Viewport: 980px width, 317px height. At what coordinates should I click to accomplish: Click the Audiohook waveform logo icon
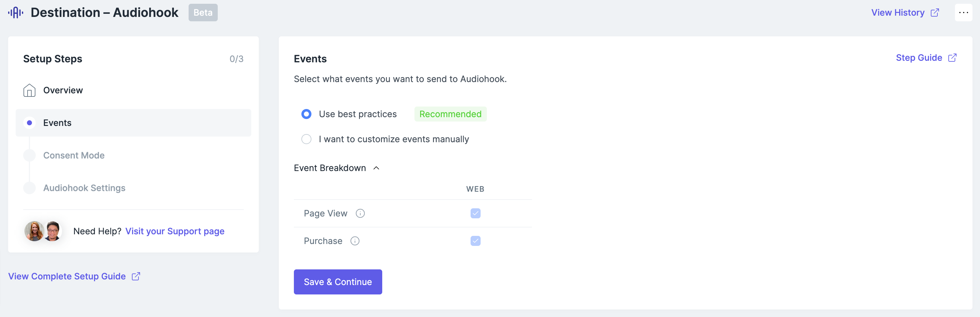point(16,13)
